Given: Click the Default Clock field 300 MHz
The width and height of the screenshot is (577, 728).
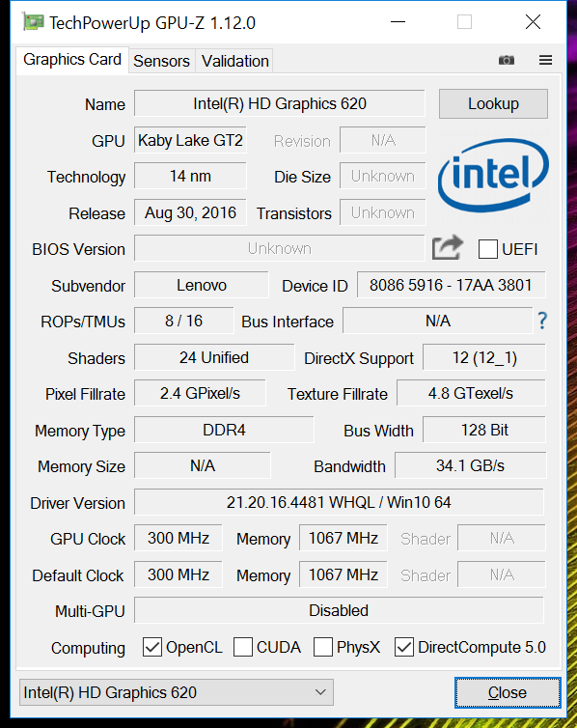Looking at the screenshot, I should (179, 574).
